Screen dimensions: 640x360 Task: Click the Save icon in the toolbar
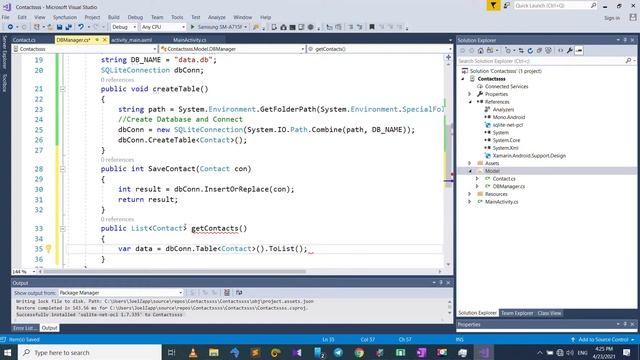(x=60, y=27)
